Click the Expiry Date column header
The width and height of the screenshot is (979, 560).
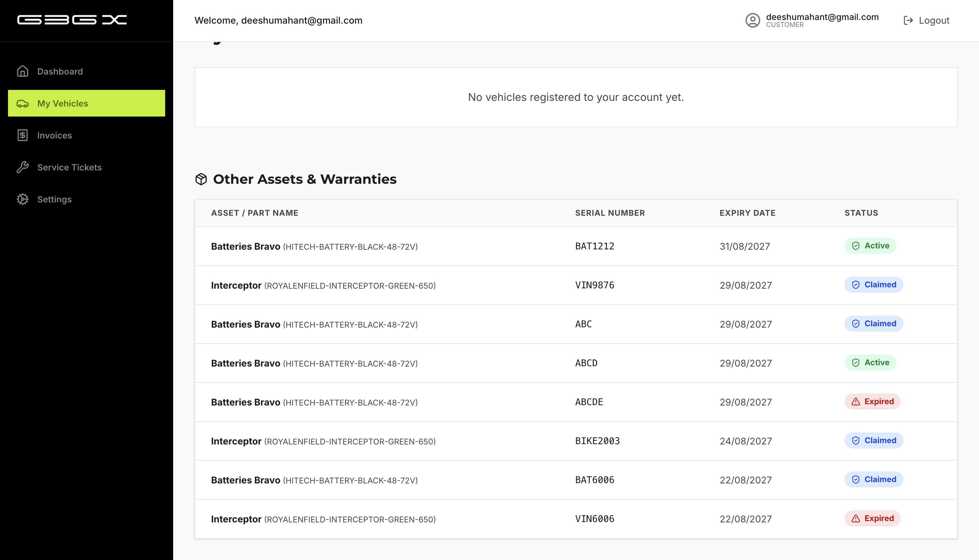(748, 213)
